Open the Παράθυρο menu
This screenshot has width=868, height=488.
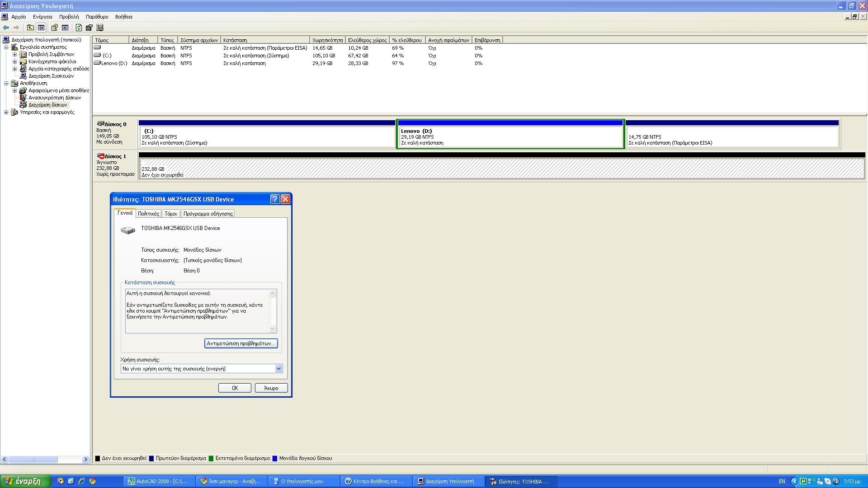point(97,17)
